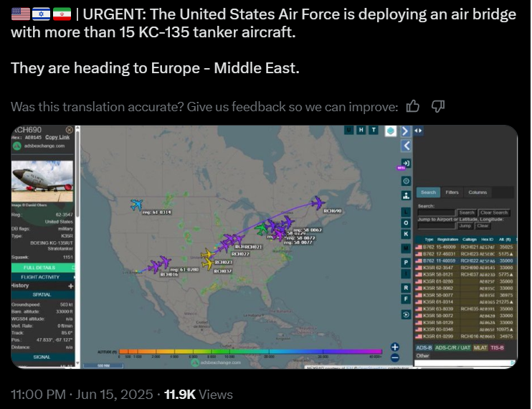Image resolution: width=532 pixels, height=409 pixels.
Task: Expand the History section plus icon
Action: pyautogui.click(x=70, y=286)
